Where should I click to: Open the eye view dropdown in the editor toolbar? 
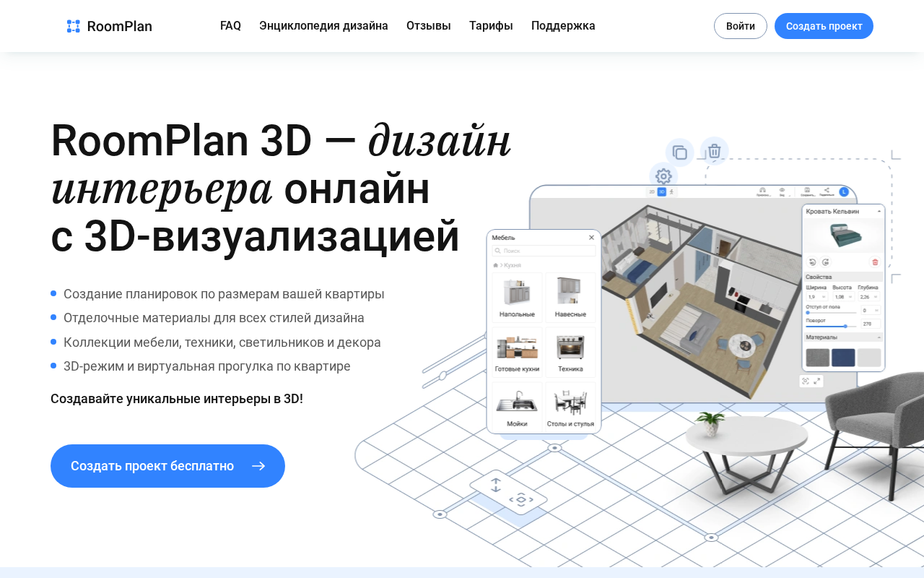(x=783, y=191)
